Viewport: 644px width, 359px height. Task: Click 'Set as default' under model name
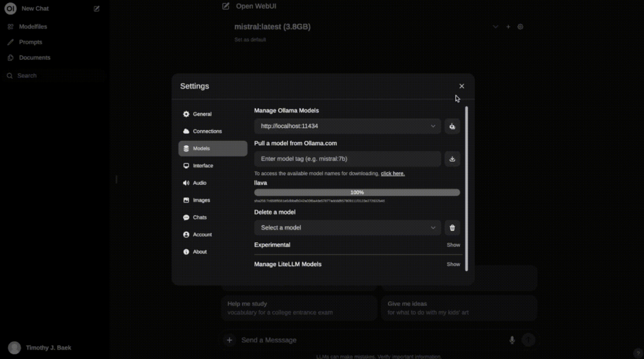point(250,40)
